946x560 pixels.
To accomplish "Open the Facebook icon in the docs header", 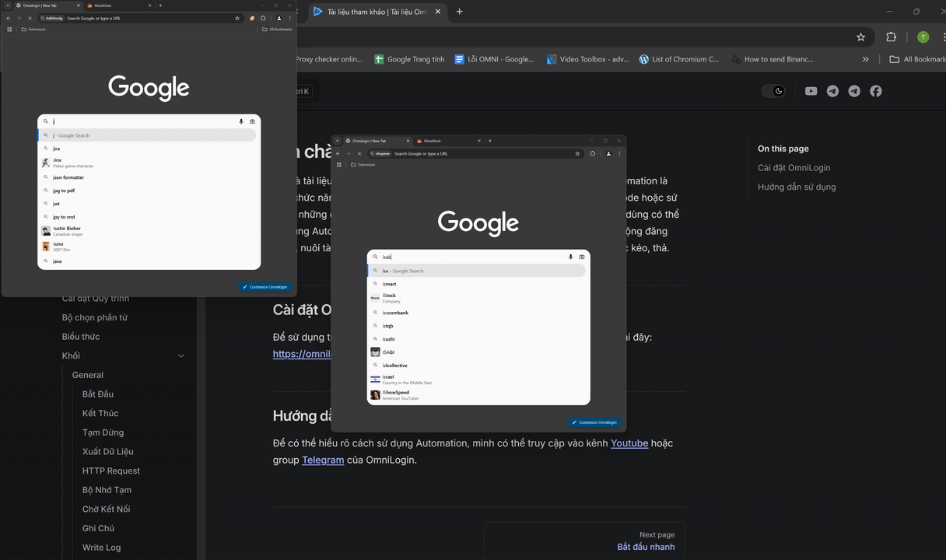I will (876, 91).
